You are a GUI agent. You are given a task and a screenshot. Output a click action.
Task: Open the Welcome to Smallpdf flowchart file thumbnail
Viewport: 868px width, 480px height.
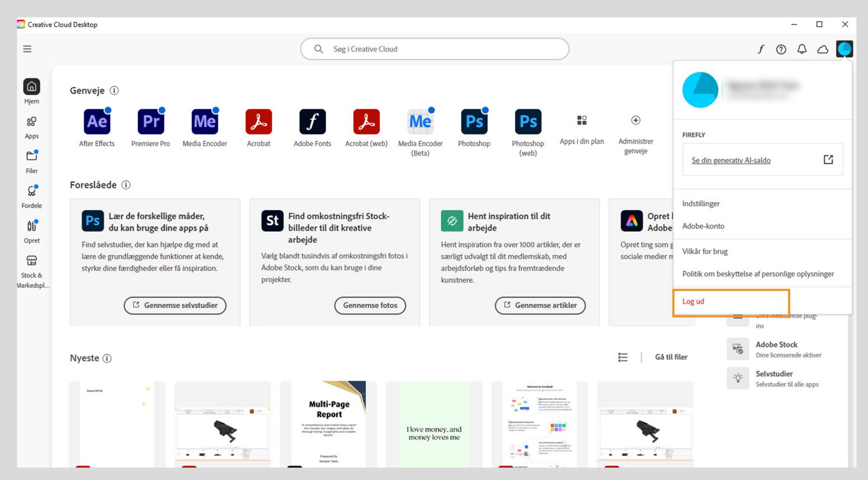(540, 424)
